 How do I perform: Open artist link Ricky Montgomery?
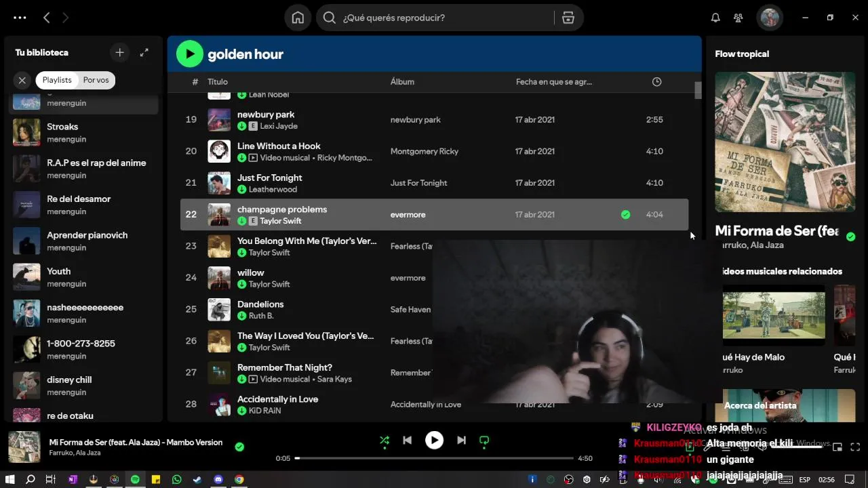pos(344,158)
